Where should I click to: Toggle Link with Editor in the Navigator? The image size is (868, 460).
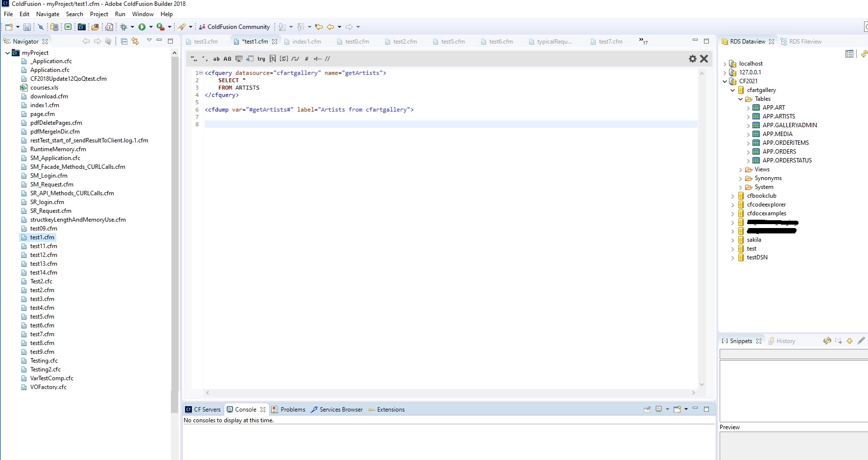point(135,42)
